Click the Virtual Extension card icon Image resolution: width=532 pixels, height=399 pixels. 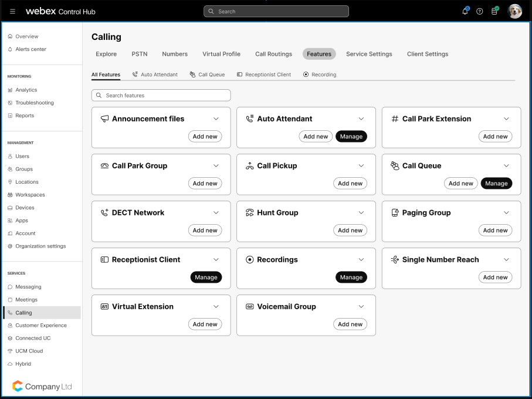104,306
